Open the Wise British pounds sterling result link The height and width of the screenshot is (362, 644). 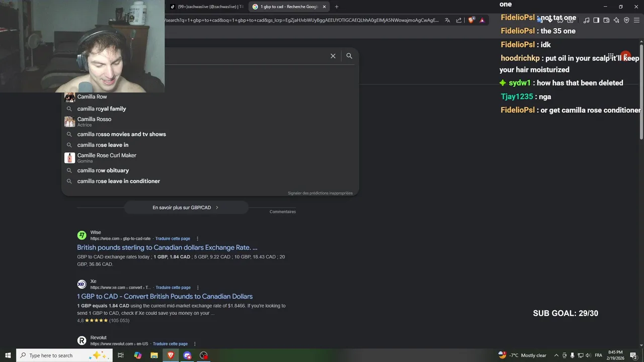point(167,247)
